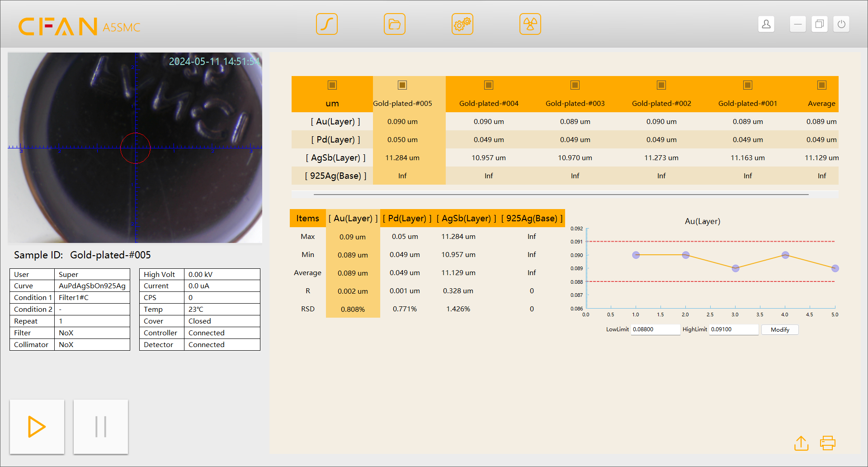Viewport: 868px width, 467px height.
Task: Switch to the [AgSb(Layer)] tab
Action: coord(467,218)
